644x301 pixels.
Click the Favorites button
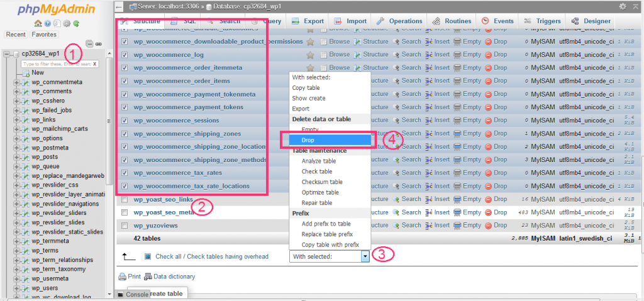45,35
